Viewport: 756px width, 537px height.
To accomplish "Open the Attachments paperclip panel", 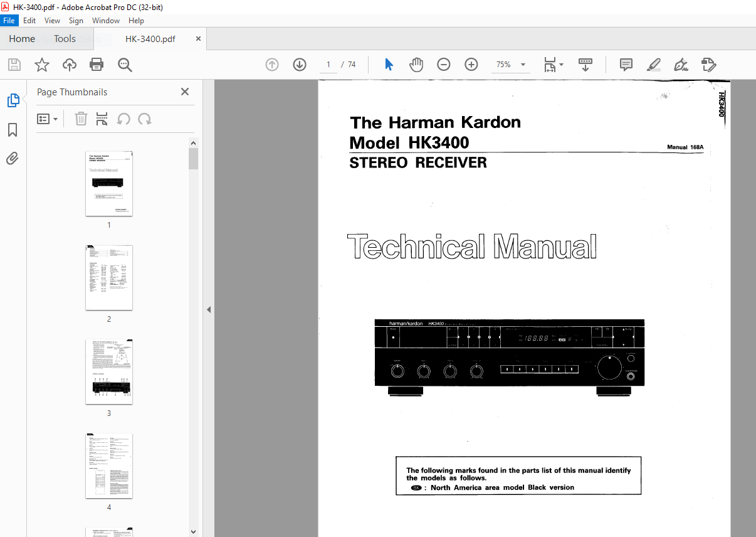I will [13, 159].
